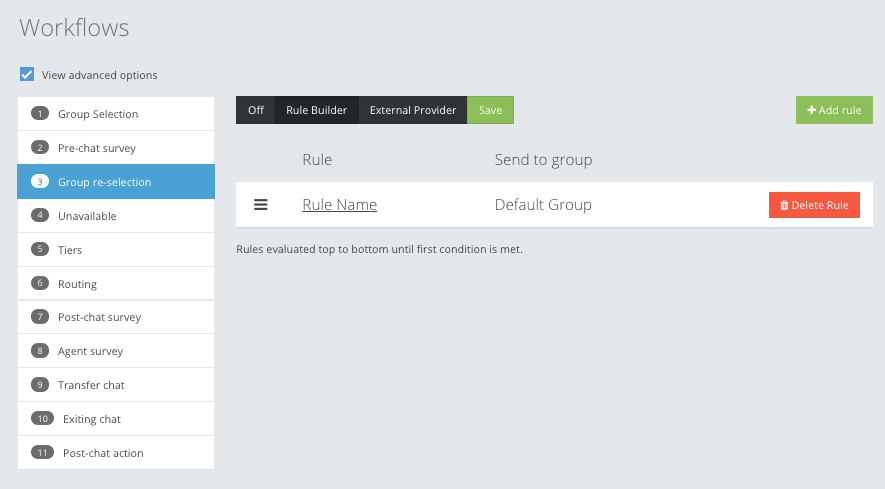Select the Group re-selection step
The width and height of the screenshot is (885, 489).
click(x=104, y=182)
